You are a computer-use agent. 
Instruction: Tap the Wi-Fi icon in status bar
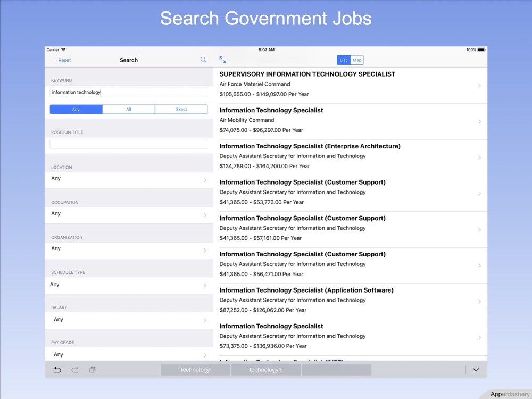[63, 49]
